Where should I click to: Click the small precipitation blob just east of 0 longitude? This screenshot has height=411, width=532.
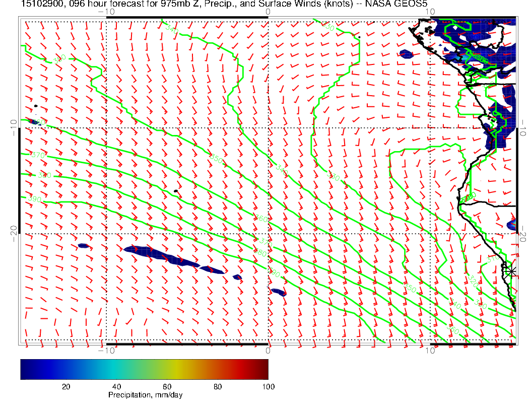point(278,292)
